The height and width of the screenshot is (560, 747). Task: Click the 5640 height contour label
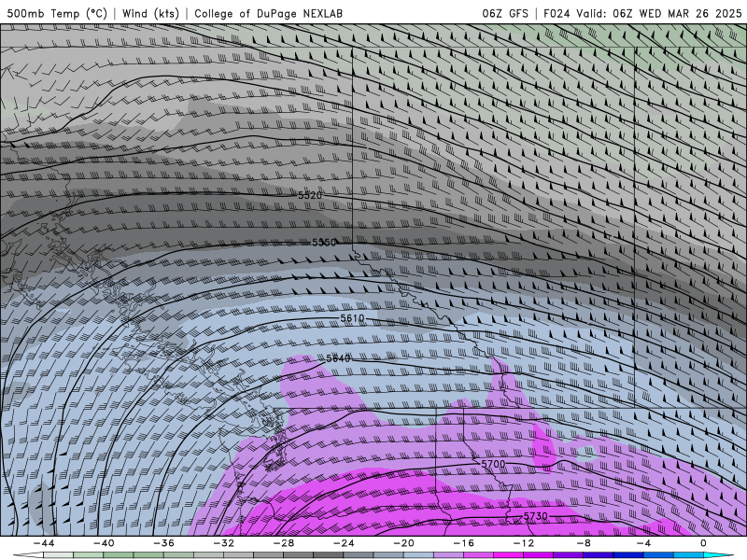coord(339,358)
